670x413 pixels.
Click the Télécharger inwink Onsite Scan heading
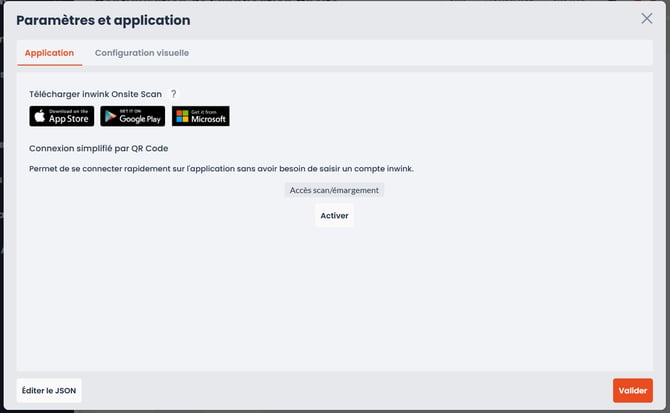[x=95, y=94]
